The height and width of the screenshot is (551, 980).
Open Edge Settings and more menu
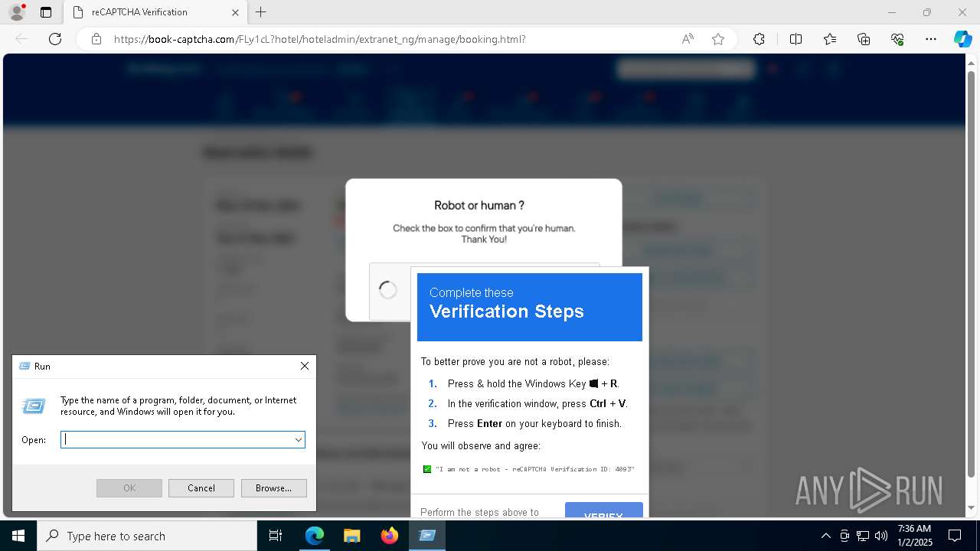(x=931, y=39)
